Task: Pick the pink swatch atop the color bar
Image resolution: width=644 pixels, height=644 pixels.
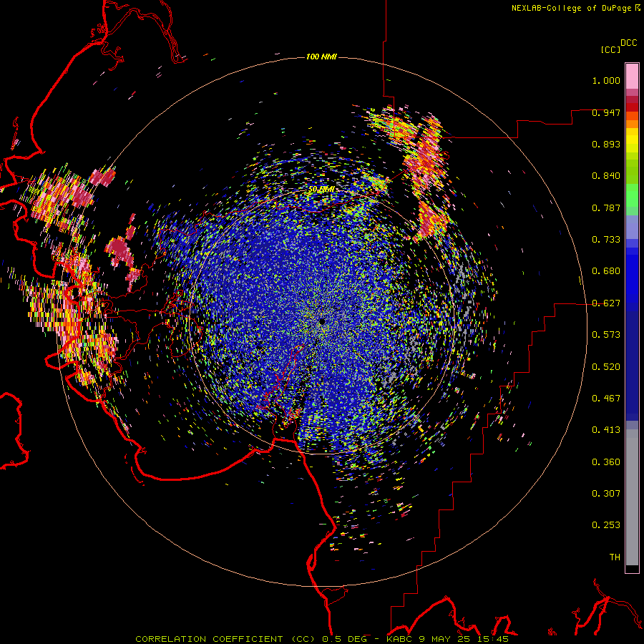Action: pos(632,77)
